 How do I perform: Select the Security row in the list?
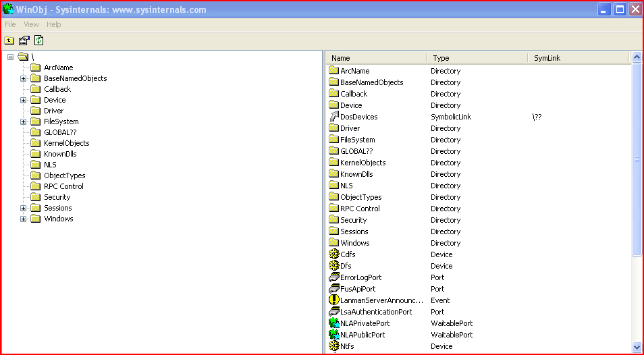[x=479, y=220]
